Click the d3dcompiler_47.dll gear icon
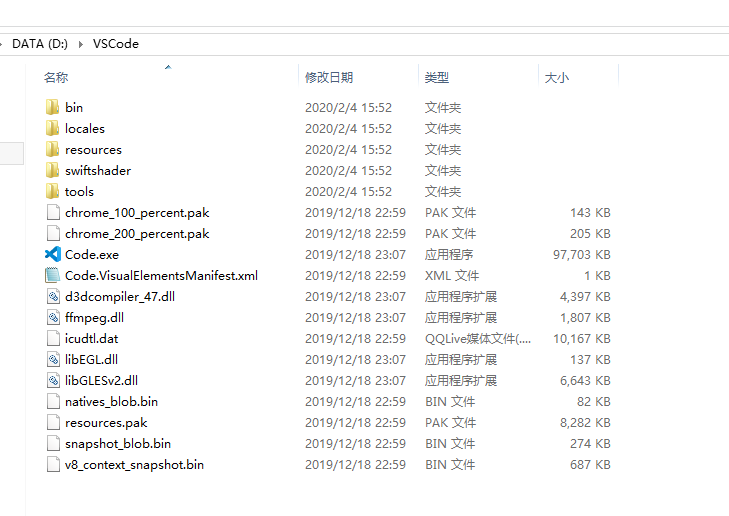The image size is (729, 516). (x=53, y=296)
